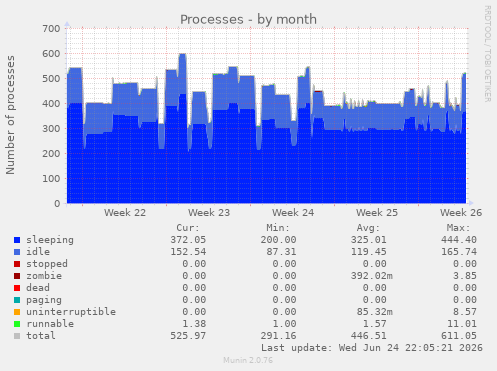Click the 'Munin 2.0.76' version text
Viewport: 497px width, 371px height.
tap(248, 360)
